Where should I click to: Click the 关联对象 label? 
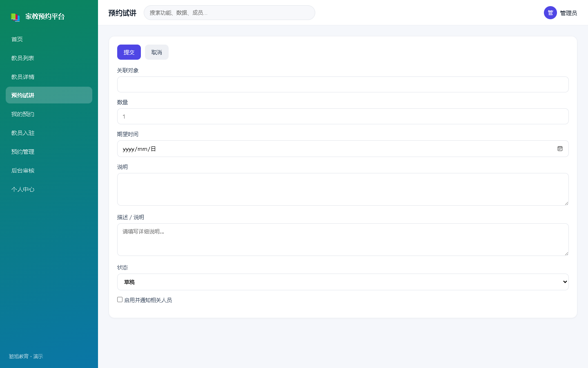128,70
